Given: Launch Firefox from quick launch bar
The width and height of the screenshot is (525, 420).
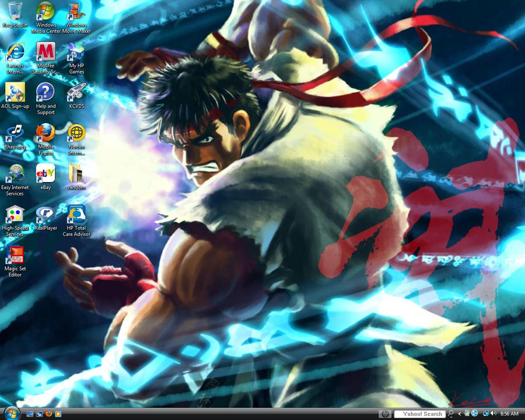Looking at the screenshot, I should [x=48, y=414].
